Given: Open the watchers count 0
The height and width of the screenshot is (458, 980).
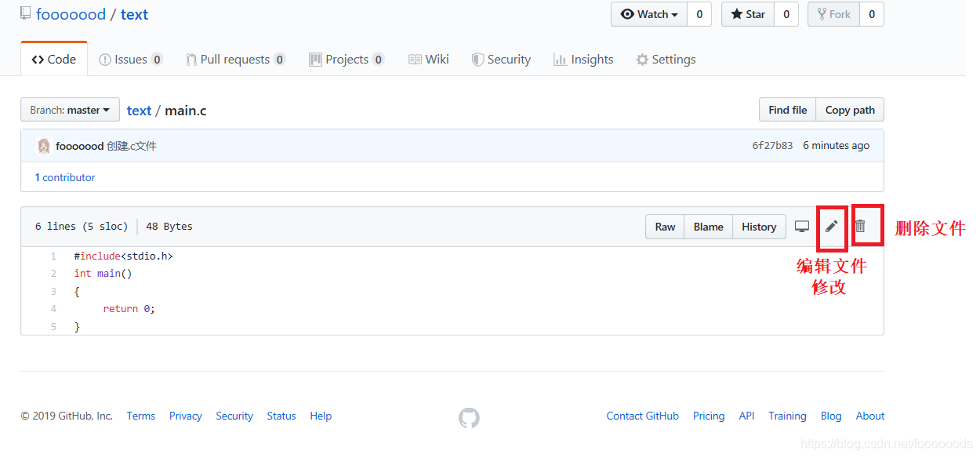Looking at the screenshot, I should 699,14.
